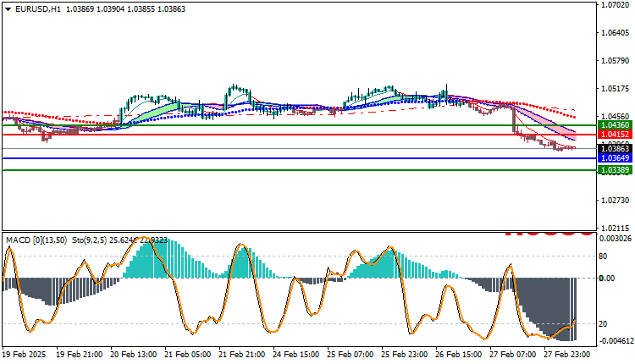Select the green 1.03389 price label
The width and height of the screenshot is (635, 364).
point(615,170)
